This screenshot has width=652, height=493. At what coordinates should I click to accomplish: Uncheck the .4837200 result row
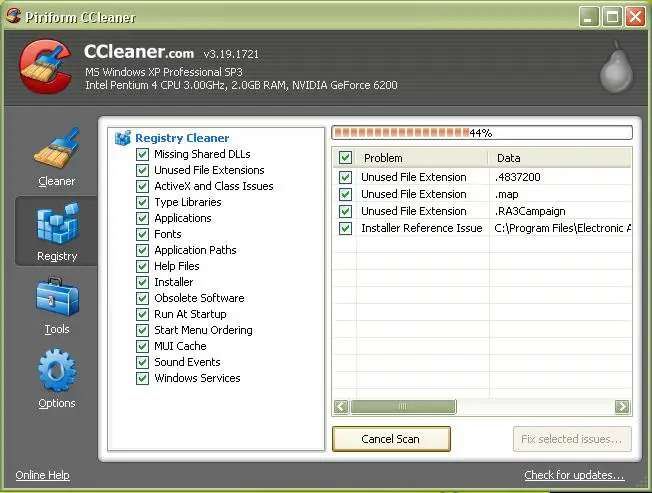[345, 177]
